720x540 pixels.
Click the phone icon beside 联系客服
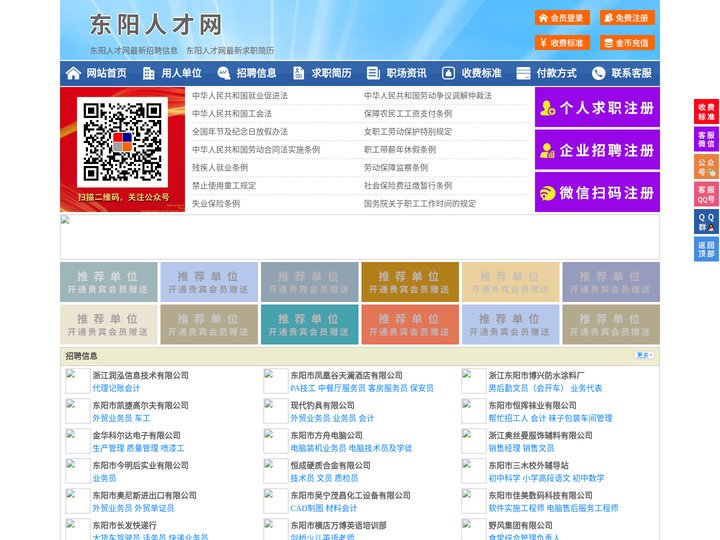(x=598, y=73)
